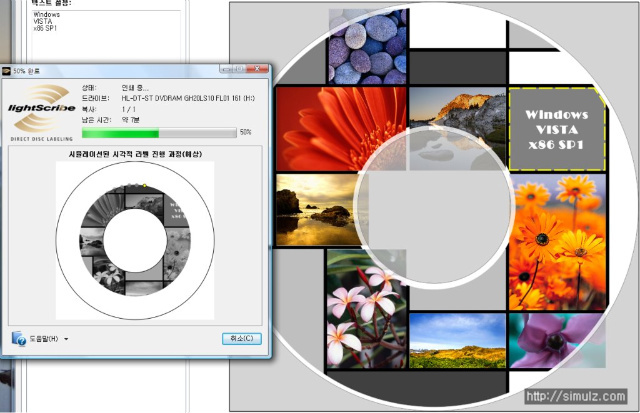Click the dialog title bar icon
The image size is (640, 413).
point(7,71)
